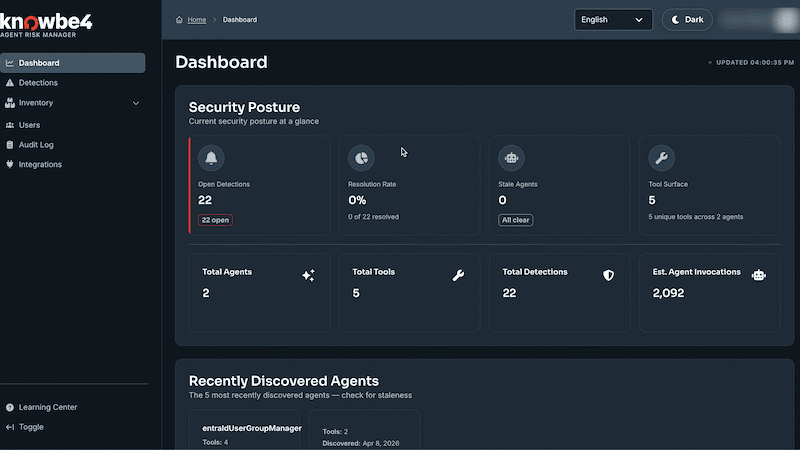Click the Total Tools wrench icon
Screen dimensions: 800x450
click(x=458, y=276)
